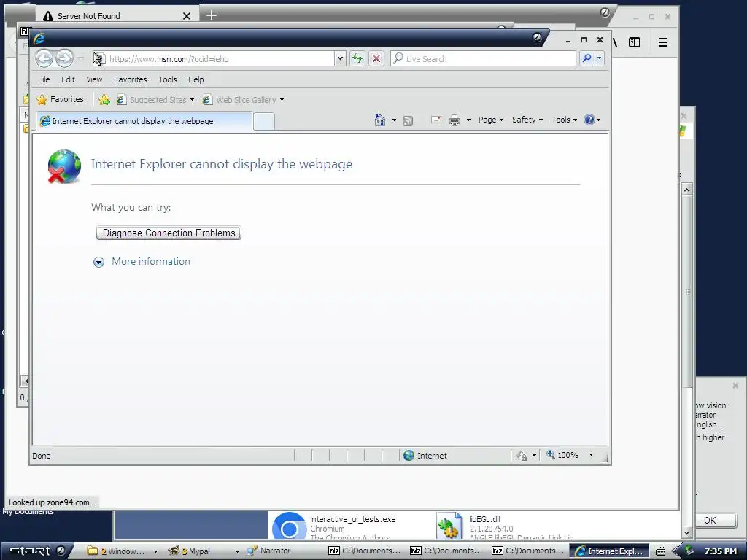
Task: Open a new blank tab
Action: [264, 122]
